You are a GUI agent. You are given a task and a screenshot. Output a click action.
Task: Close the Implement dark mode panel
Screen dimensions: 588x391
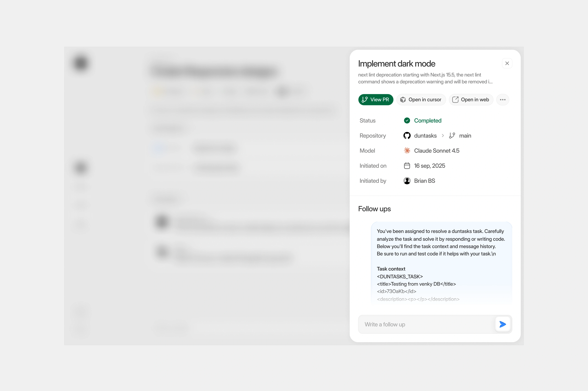(x=507, y=63)
